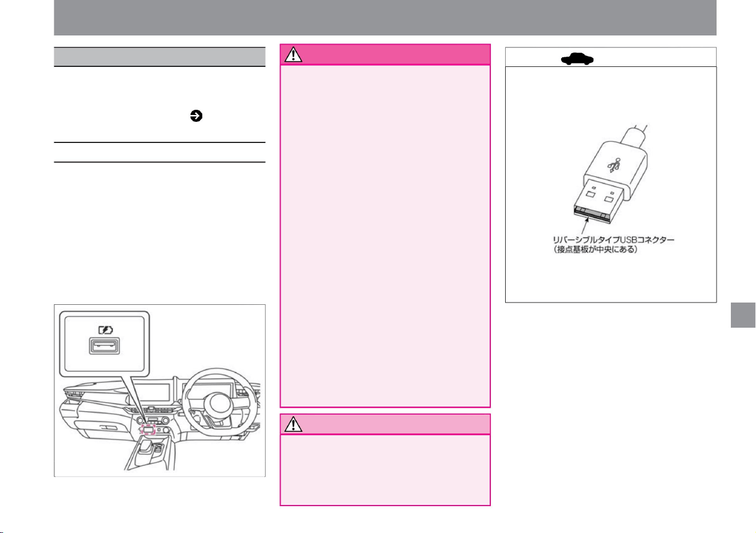Click the USB port in the inset
Viewport: 756px width, 533px height.
point(104,346)
